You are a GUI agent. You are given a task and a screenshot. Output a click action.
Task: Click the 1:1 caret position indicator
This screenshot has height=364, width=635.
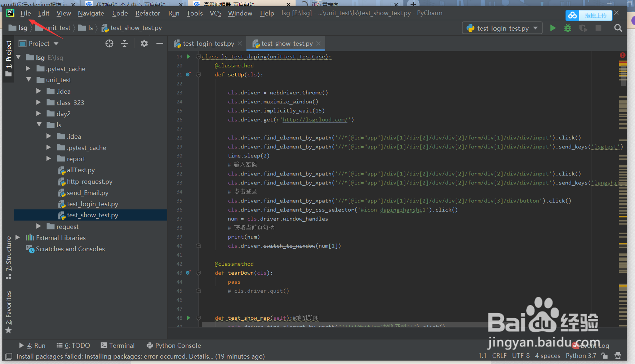(x=482, y=356)
